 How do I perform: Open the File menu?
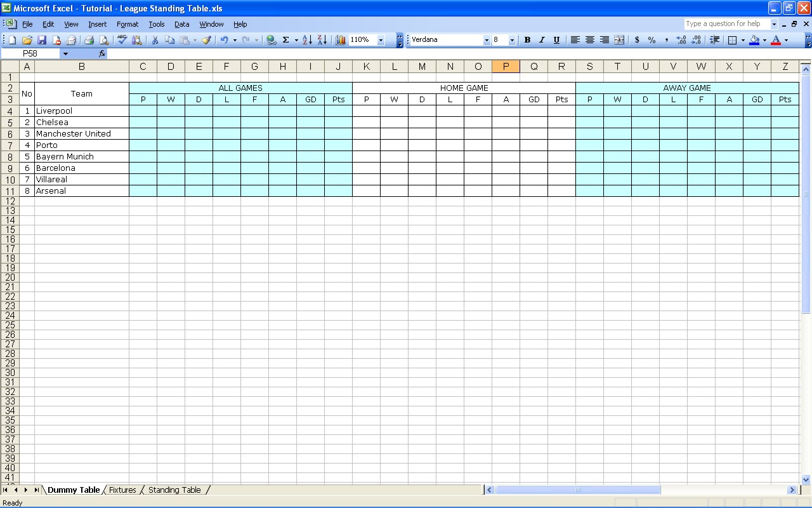27,24
